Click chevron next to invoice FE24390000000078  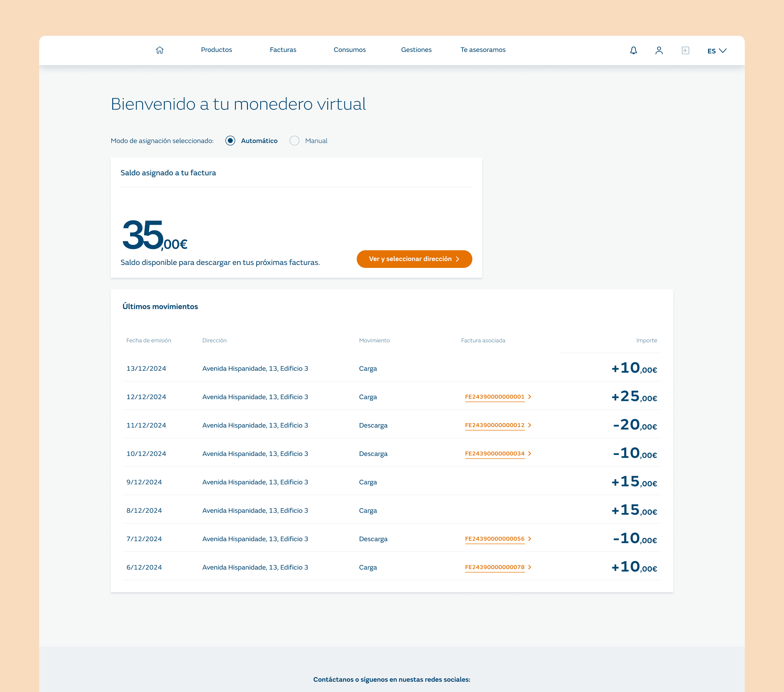point(530,567)
